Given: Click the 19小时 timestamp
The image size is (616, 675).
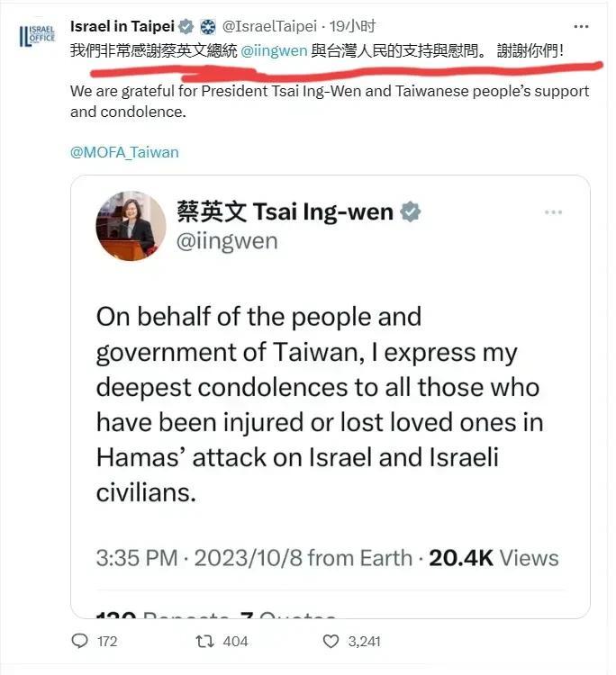Looking at the screenshot, I should (x=352, y=27).
